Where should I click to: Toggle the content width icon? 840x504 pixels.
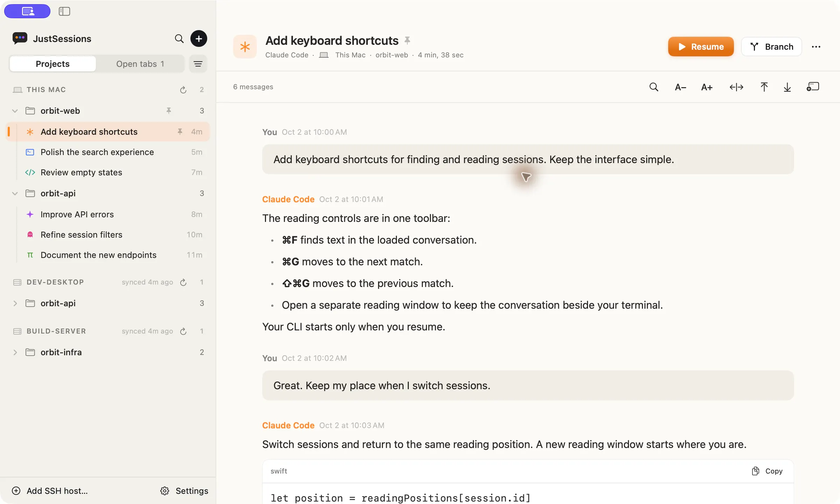(736, 87)
